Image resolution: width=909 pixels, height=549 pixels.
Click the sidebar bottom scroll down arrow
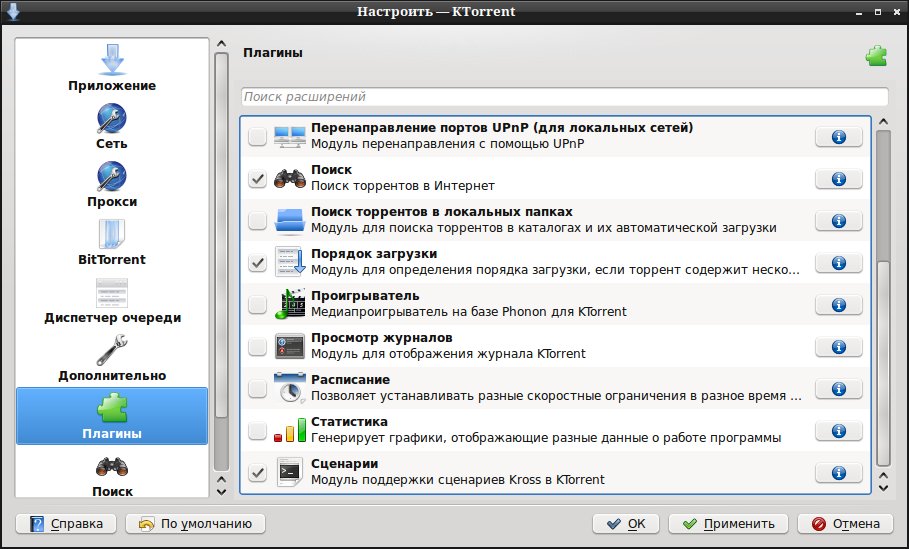coord(221,492)
